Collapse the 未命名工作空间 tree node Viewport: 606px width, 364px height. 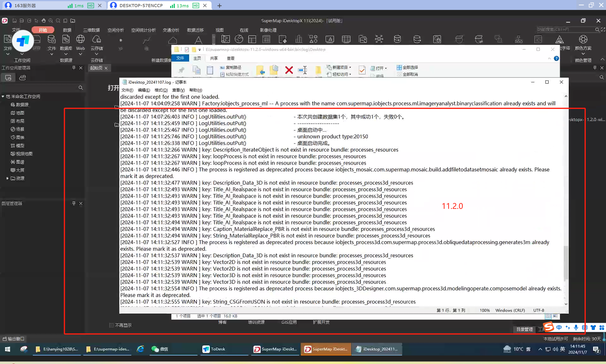3,96
